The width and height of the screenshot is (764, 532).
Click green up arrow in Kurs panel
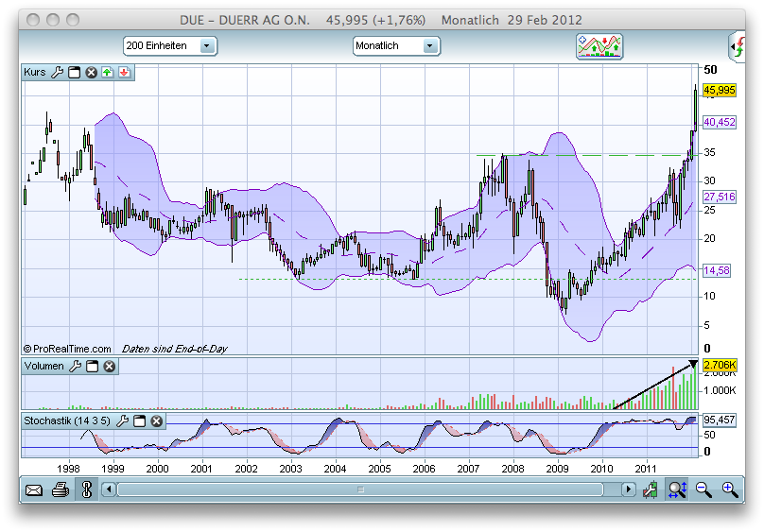point(107,73)
